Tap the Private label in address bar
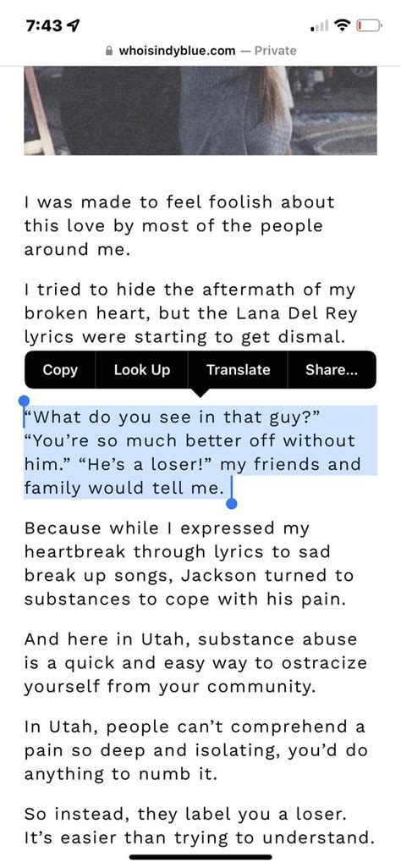Viewport: 401px width, 868px height. coord(276,51)
